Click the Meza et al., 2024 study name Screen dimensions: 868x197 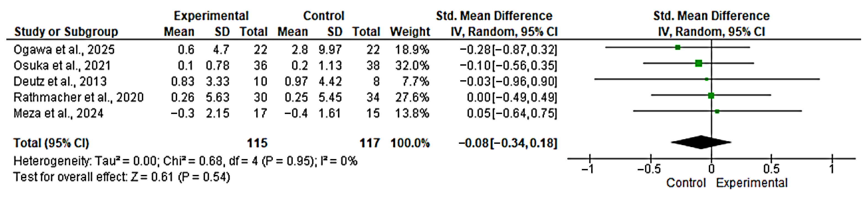(x=58, y=113)
